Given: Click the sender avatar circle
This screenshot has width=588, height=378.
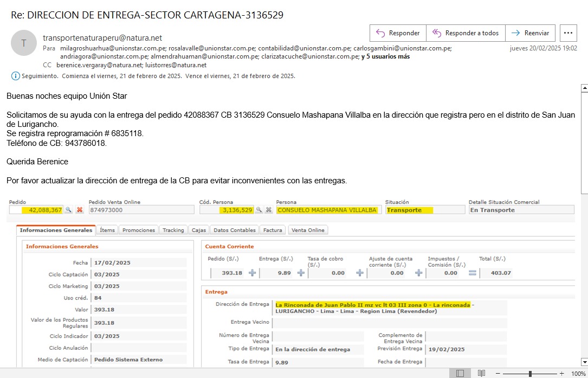Looking at the screenshot, I should coord(23,43).
